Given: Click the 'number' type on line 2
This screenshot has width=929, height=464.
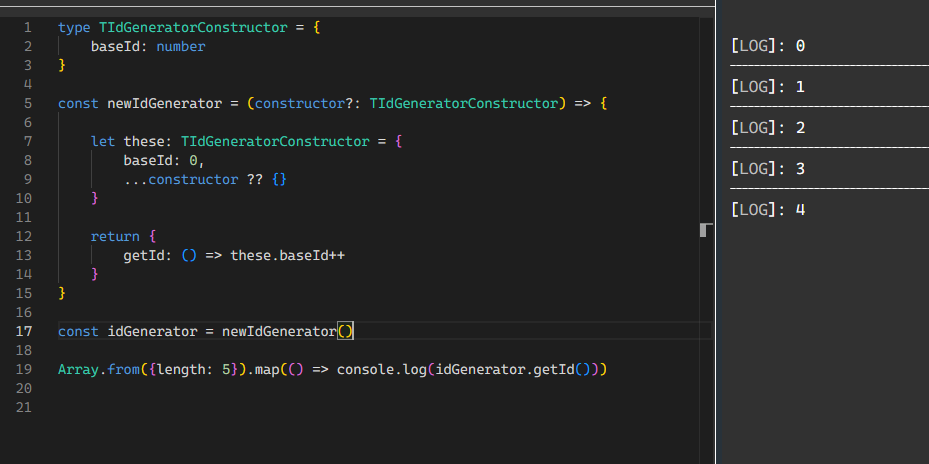Looking at the screenshot, I should 181,46.
